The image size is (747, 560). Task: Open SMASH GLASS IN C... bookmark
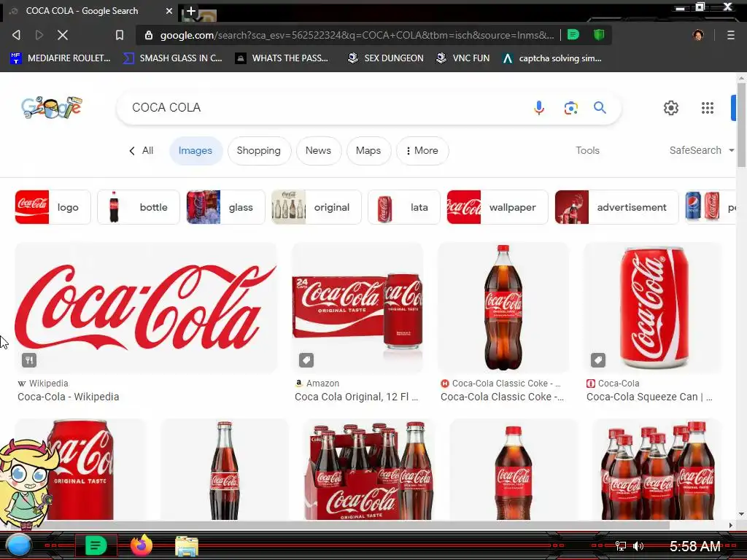coord(172,58)
